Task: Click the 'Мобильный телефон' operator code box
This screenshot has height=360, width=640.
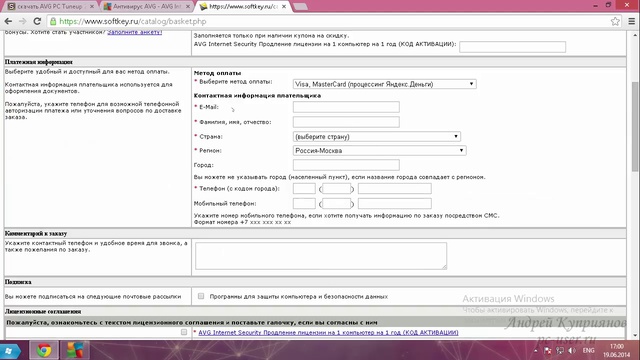Action: [x=337, y=203]
